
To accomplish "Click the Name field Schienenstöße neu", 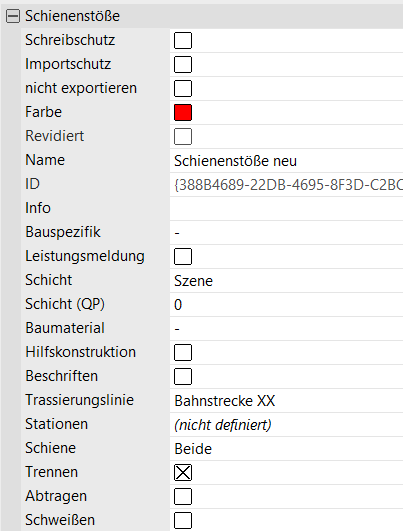I will [287, 161].
